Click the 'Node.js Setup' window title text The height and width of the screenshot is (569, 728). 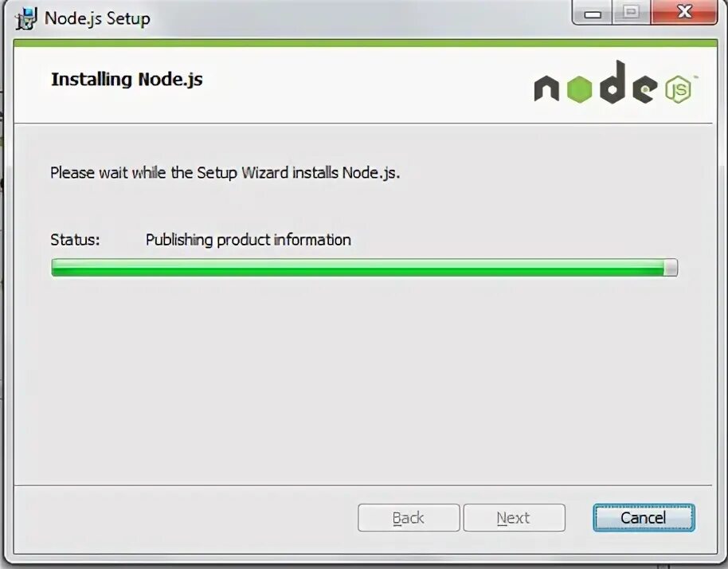(x=97, y=18)
